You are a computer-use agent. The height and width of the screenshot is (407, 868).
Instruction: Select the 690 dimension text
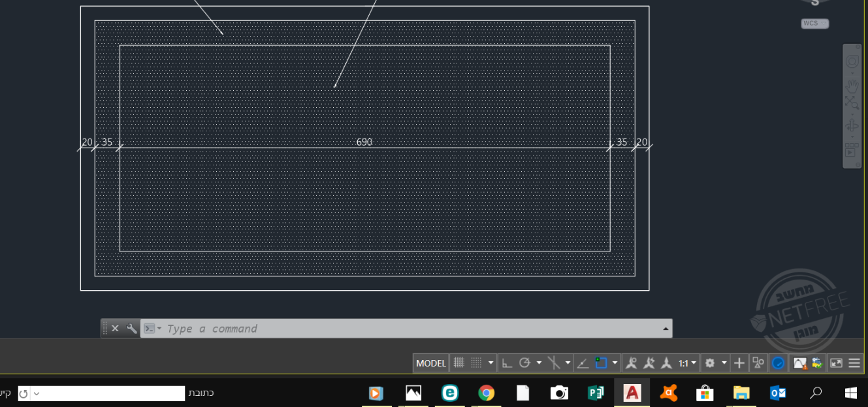[x=364, y=142]
